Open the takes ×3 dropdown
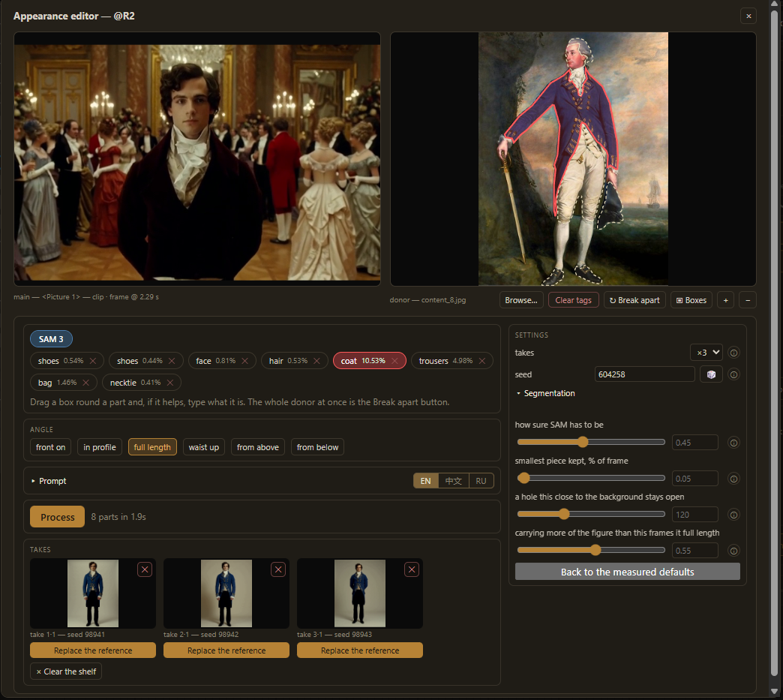The image size is (783, 700). click(x=706, y=353)
